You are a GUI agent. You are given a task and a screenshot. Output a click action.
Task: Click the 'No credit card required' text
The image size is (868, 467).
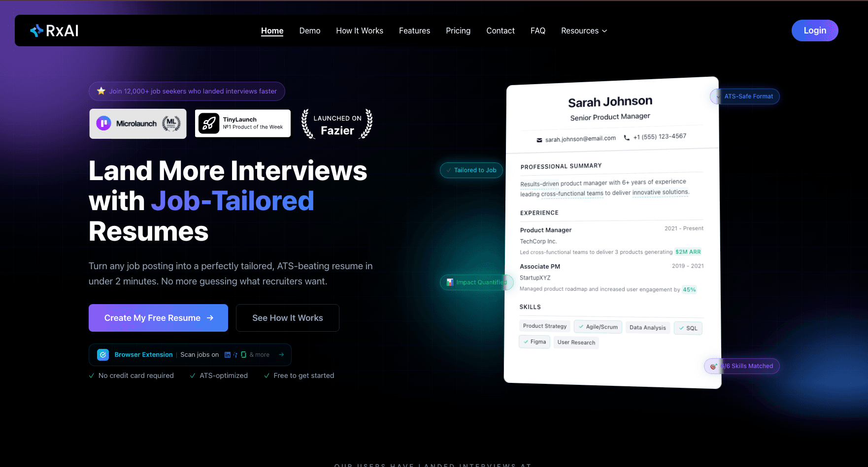click(136, 375)
